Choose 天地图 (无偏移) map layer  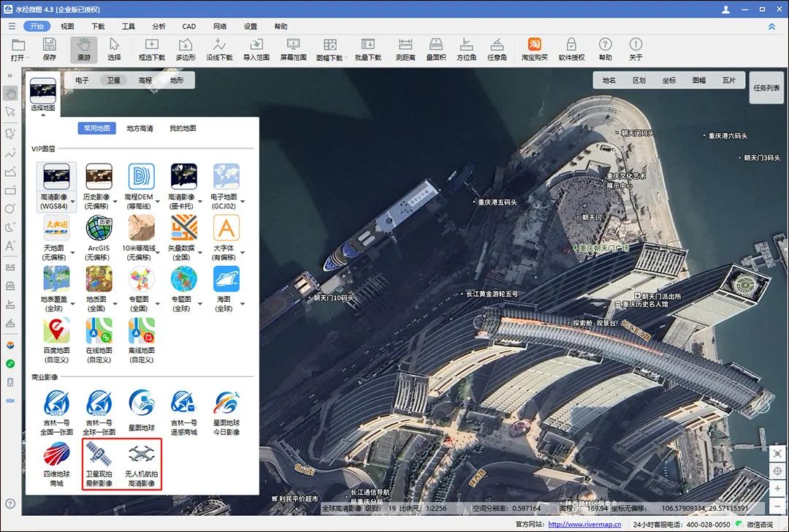[54, 237]
